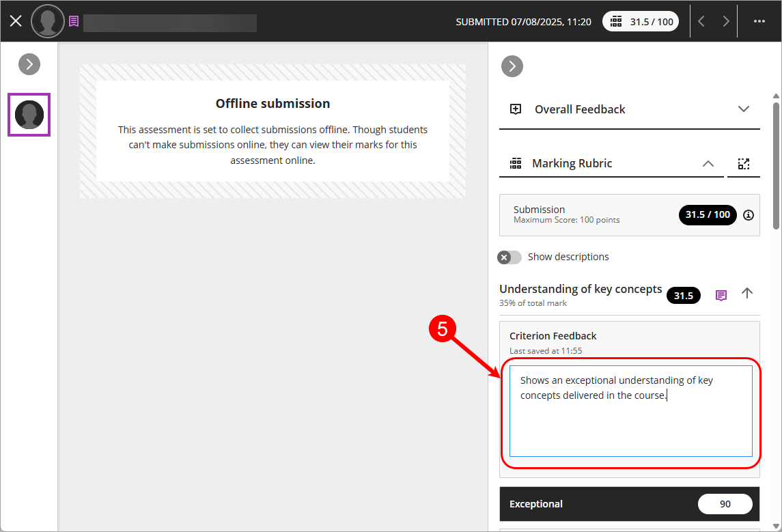The height and width of the screenshot is (532, 782).
Task: Go to the next student submission
Action: click(725, 21)
